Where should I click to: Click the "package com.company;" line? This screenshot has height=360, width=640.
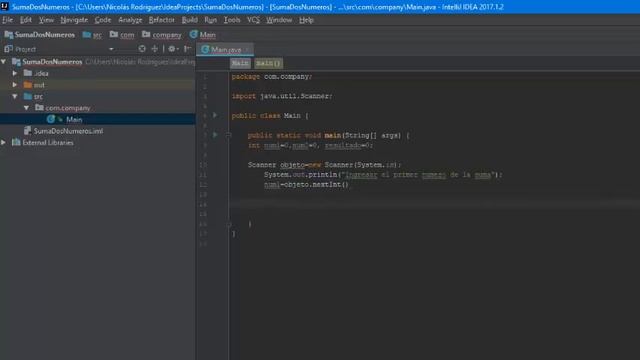point(272,76)
